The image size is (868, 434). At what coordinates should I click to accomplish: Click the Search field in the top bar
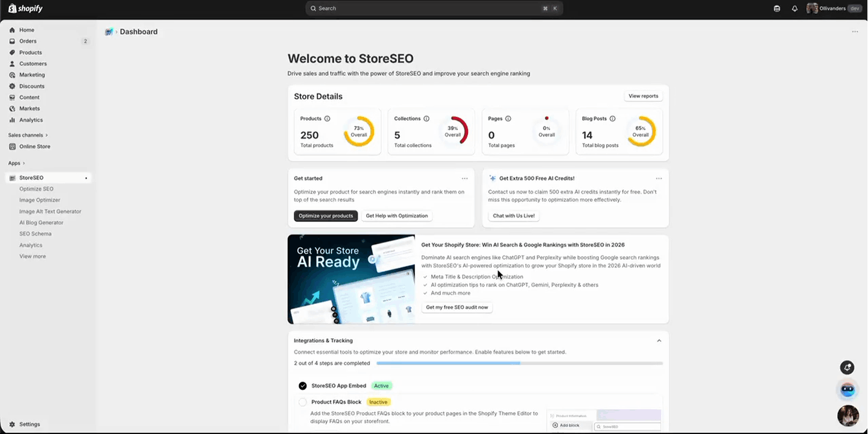[x=432, y=8]
